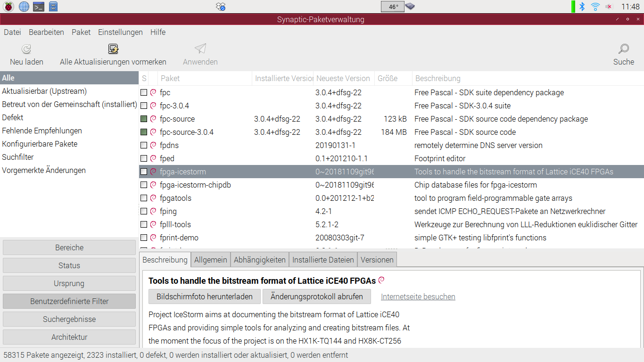Select the Beschreibung tab
This screenshot has height=362, width=644.
(x=165, y=260)
